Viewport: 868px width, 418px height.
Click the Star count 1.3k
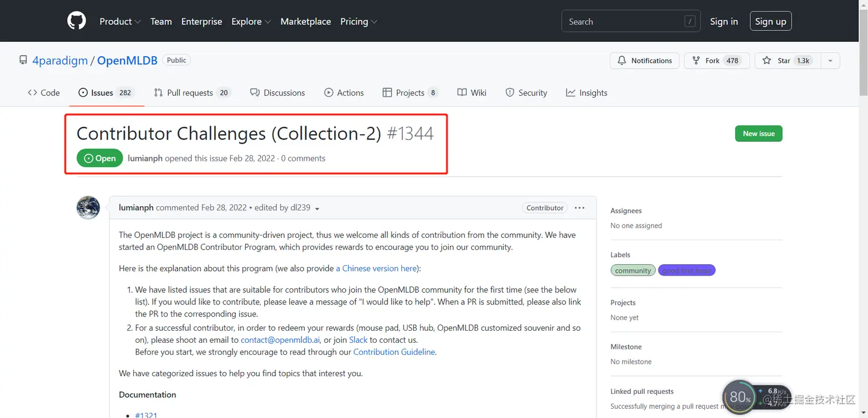(x=803, y=60)
